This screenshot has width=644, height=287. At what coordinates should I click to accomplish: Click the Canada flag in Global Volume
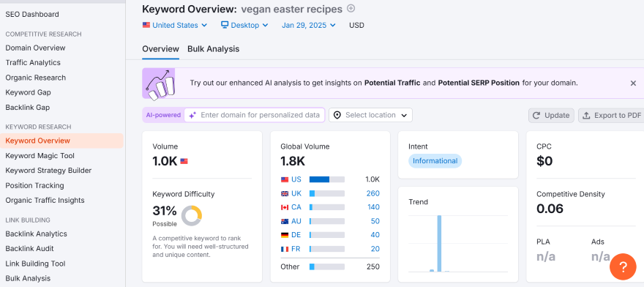coord(285,207)
